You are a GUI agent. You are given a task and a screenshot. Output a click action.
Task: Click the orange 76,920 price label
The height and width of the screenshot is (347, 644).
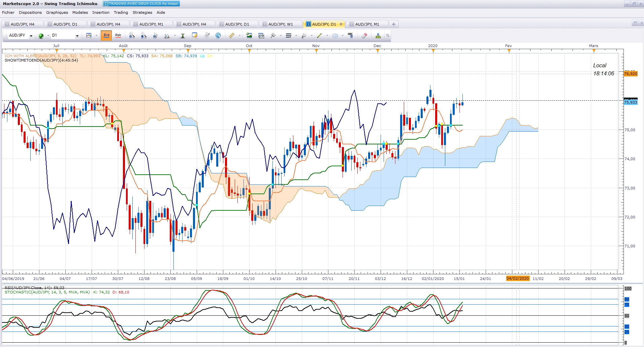pos(631,74)
